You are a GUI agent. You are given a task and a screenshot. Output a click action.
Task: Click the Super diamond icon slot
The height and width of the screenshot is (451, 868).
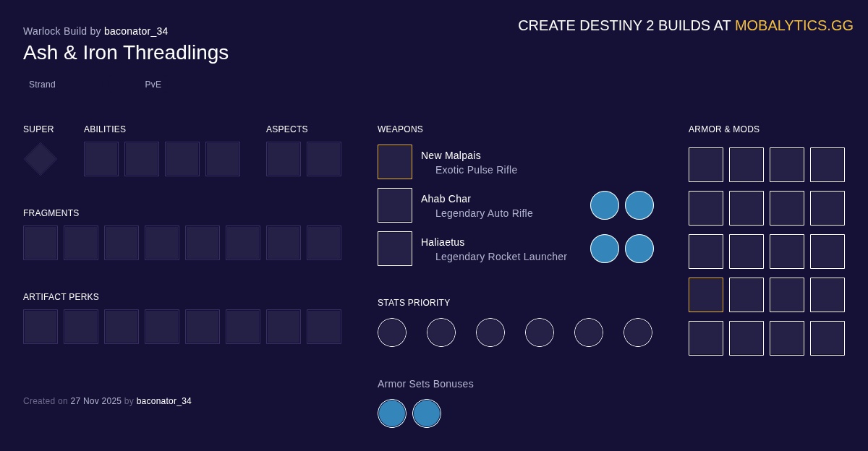41,159
